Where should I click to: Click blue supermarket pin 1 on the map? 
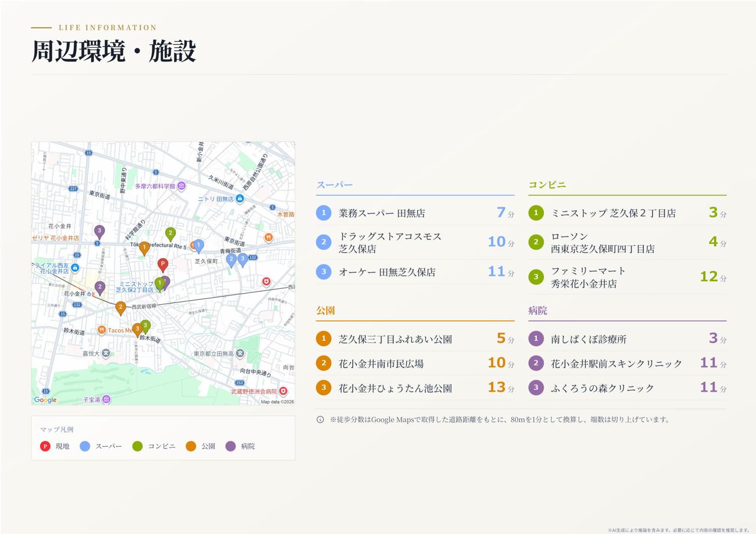click(x=199, y=246)
